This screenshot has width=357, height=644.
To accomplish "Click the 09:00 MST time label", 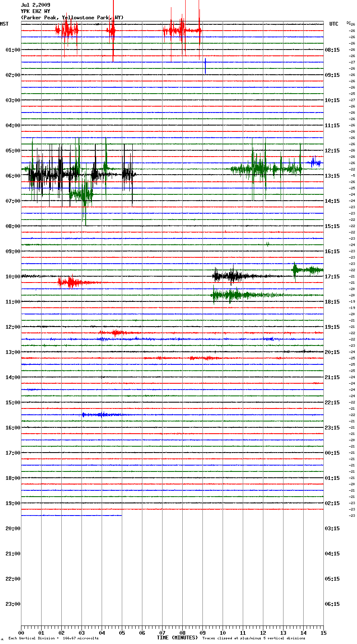I will point(13,251).
